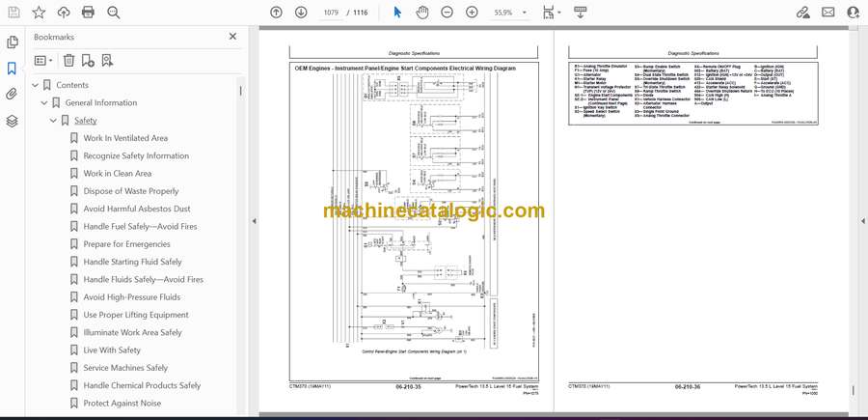This screenshot has width=868, height=420.
Task: Collapse the Contents bookmark
Action: click(x=36, y=85)
